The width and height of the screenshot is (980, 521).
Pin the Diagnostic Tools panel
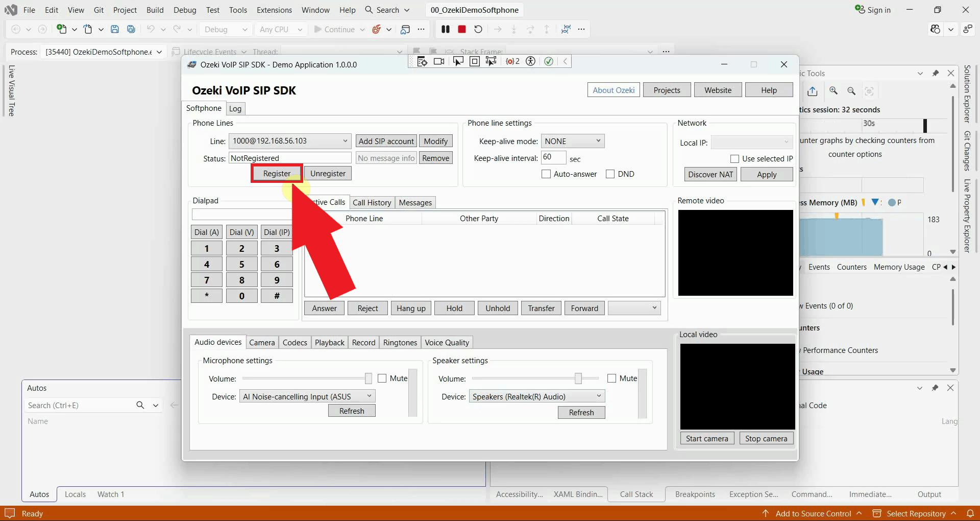pyautogui.click(x=936, y=73)
